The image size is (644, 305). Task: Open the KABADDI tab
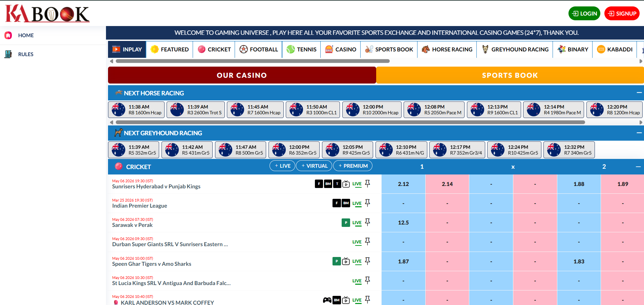pyautogui.click(x=615, y=49)
